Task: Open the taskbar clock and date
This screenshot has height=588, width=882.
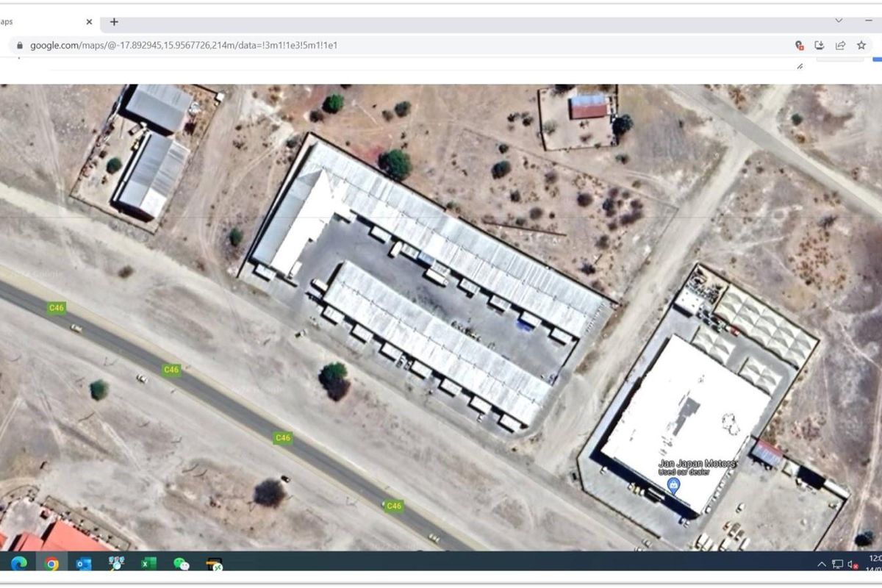Action: [x=875, y=564]
